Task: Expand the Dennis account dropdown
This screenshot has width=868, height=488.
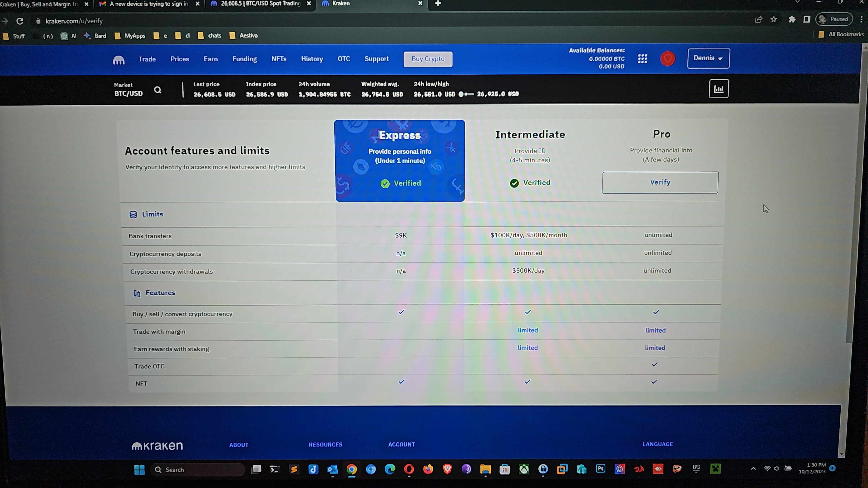Action: click(x=708, y=58)
